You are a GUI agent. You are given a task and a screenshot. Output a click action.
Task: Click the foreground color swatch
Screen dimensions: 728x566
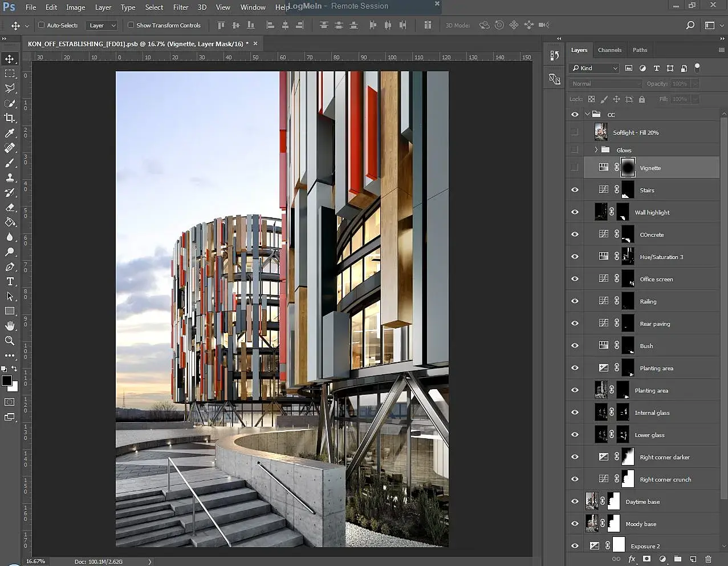coord(7,381)
